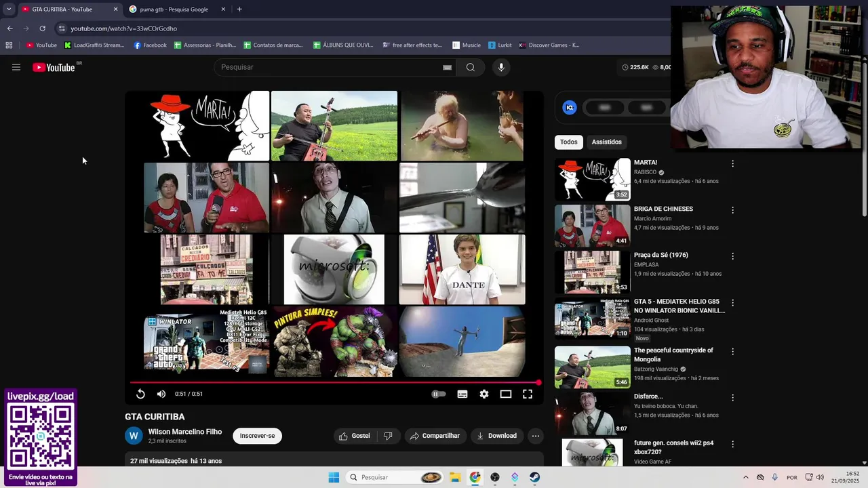
Task: Select the Todos filter chip
Action: pyautogui.click(x=569, y=142)
